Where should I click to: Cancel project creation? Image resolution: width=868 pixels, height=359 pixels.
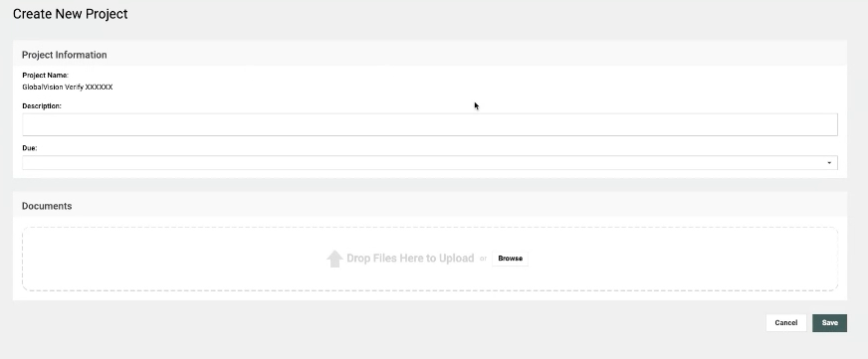point(786,323)
